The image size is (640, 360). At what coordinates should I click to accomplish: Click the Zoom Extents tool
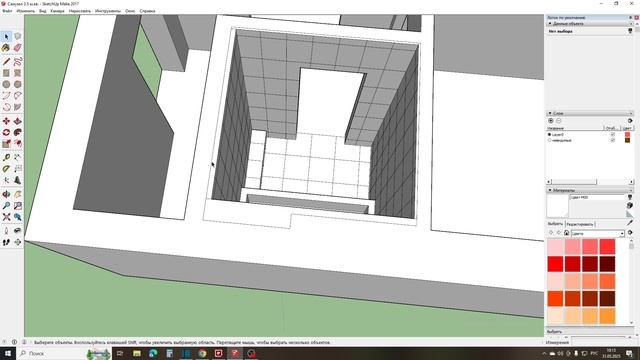[x=6, y=217]
